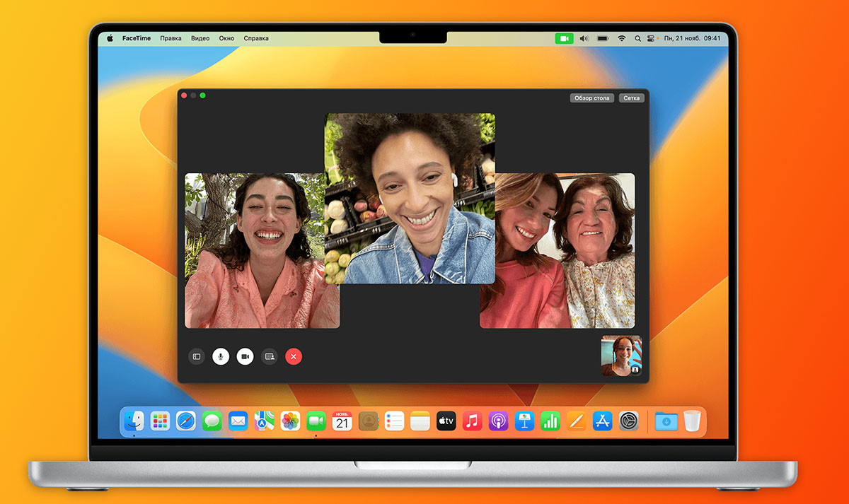Open Messages from the Dock

pyautogui.click(x=212, y=421)
